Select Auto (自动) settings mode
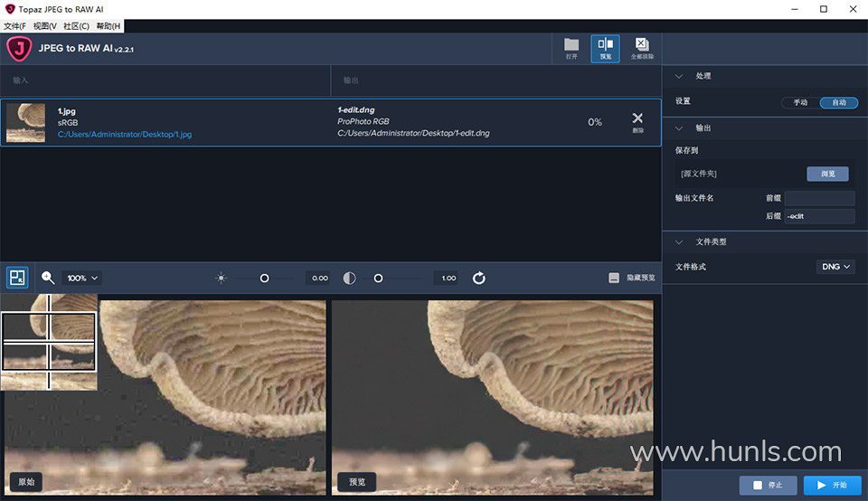 [839, 102]
